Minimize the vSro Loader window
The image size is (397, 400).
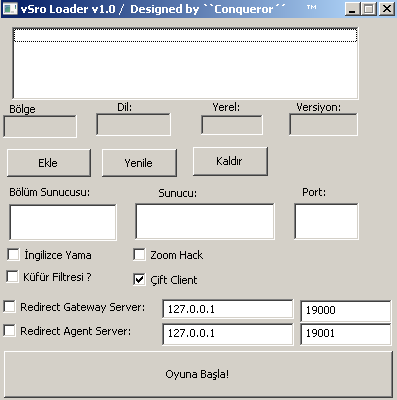coord(352,9)
